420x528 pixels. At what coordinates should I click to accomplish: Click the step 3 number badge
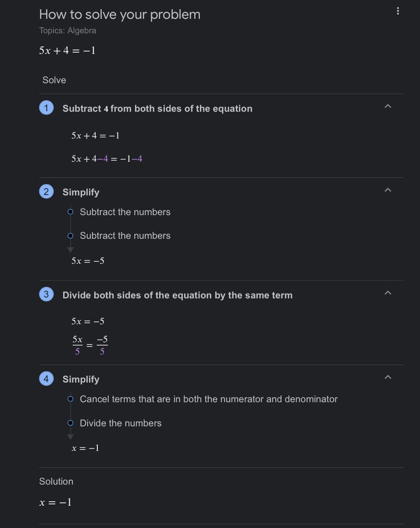point(46,294)
